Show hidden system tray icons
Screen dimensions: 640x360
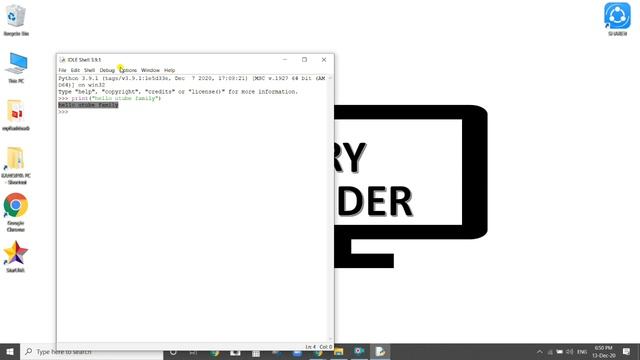pyautogui.click(x=540, y=352)
